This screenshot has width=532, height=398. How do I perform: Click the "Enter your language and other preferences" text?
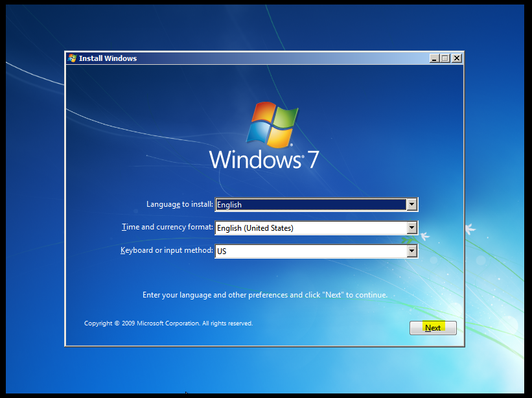pos(264,295)
